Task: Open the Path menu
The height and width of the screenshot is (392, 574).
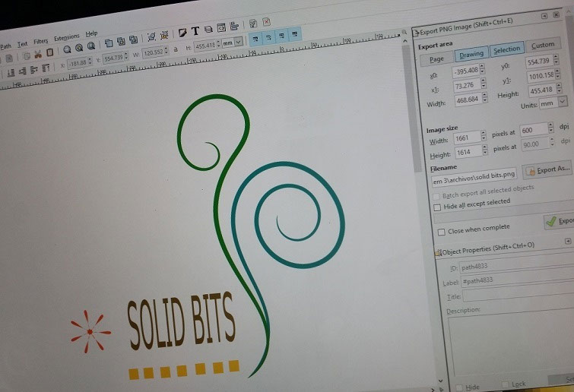Action: [x=5, y=46]
